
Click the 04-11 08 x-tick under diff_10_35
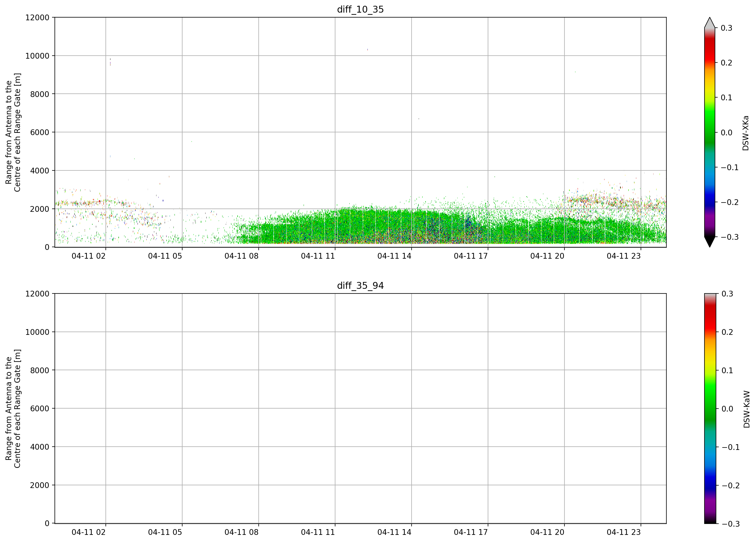(x=242, y=256)
